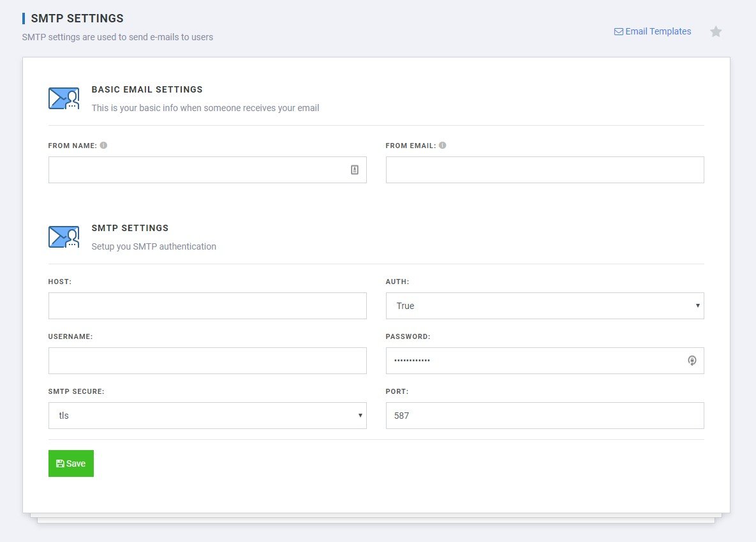
Task: Click the From Name info icon
Action: tap(103, 146)
